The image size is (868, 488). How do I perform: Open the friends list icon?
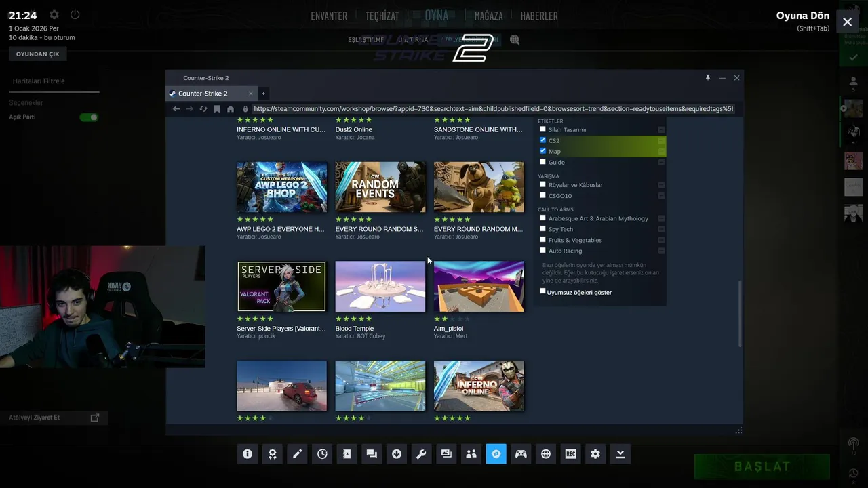[471, 454]
